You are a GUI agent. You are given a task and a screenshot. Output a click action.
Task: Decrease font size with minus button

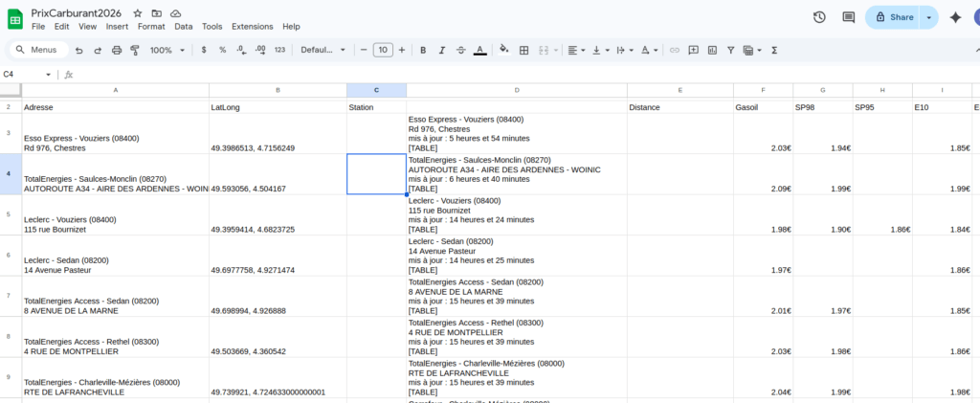(x=364, y=50)
